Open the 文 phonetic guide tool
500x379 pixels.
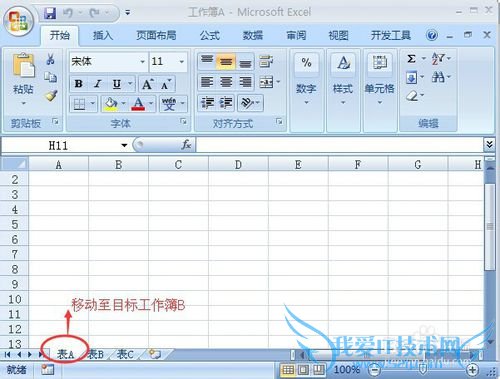point(169,104)
